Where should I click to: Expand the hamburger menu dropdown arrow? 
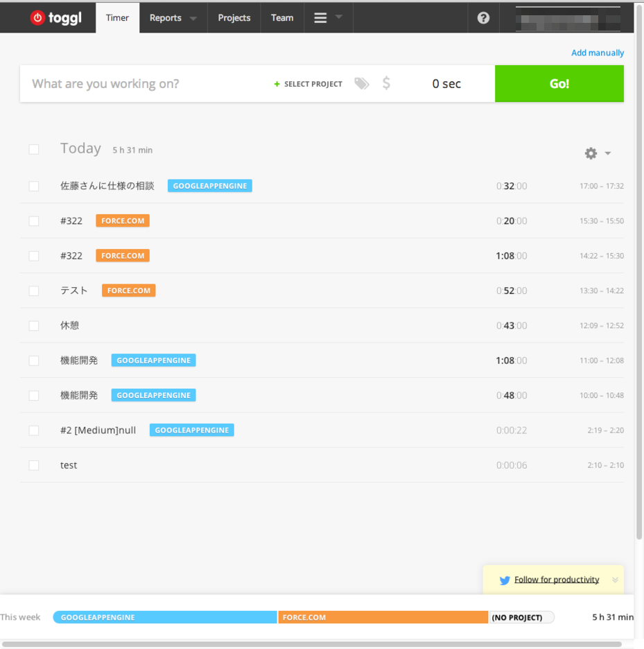(338, 17)
